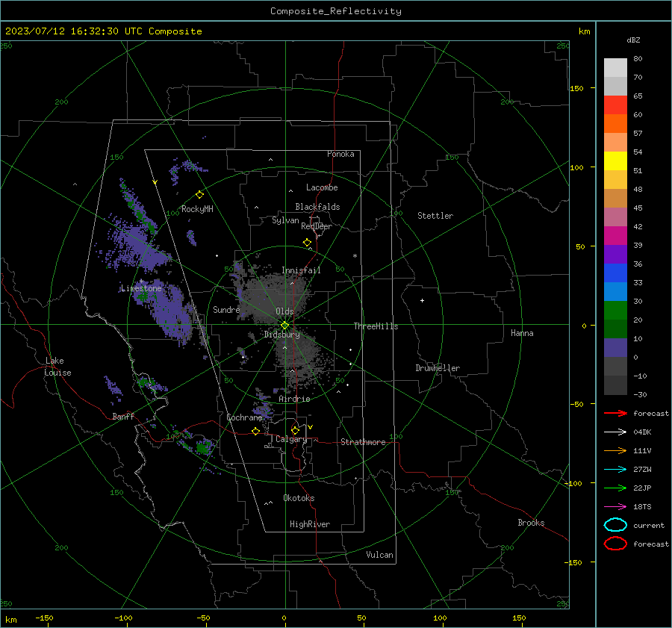Click the white plus marker west of Hanna
Image resolution: width=672 pixels, height=628 pixels.
click(422, 300)
